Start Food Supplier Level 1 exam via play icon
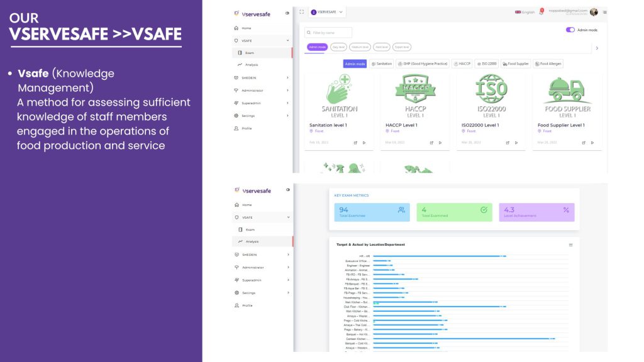 [592, 143]
